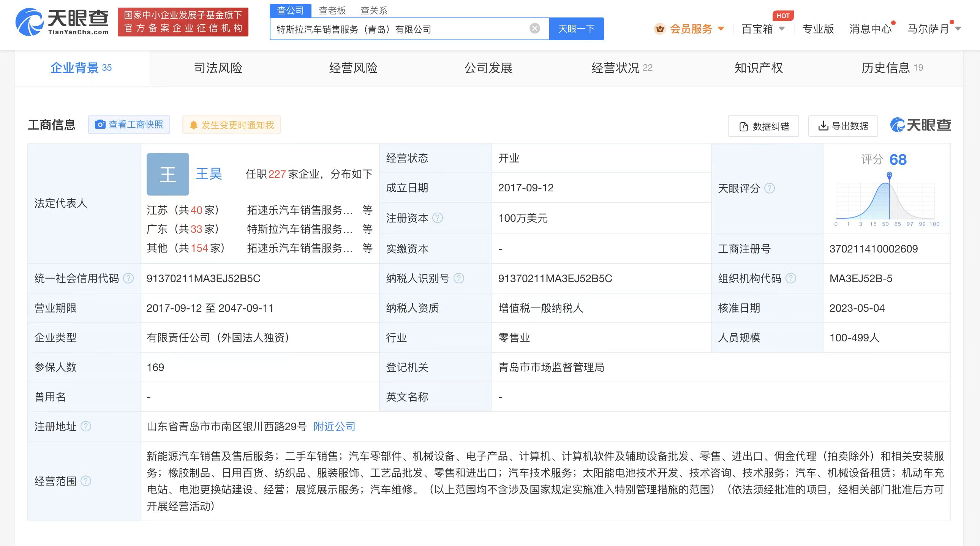
Task: Open the 经营风险 tab
Action: click(x=353, y=68)
